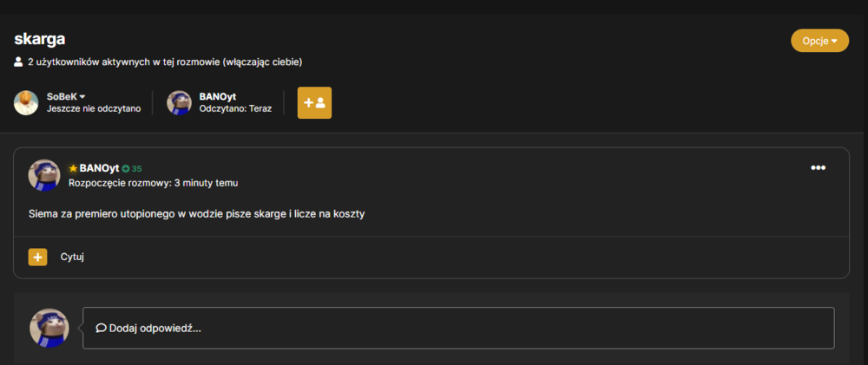Click your avatar beside the reply box
The width and height of the screenshot is (868, 365).
click(49, 328)
